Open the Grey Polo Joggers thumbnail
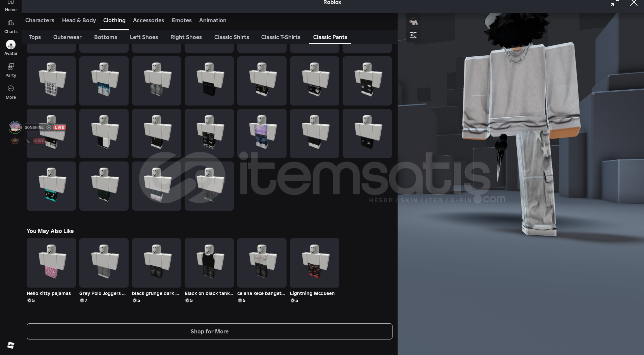644x355 pixels. point(104,263)
